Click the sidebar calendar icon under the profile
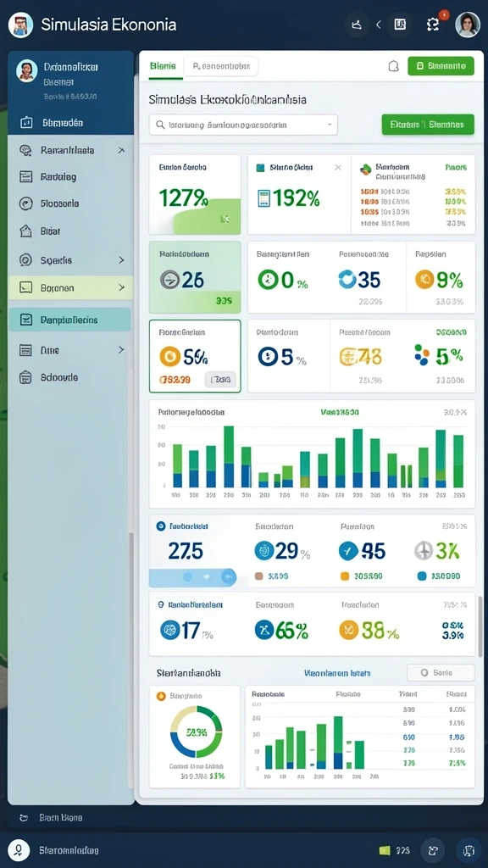Screen dimensions: 488x868 [26, 122]
